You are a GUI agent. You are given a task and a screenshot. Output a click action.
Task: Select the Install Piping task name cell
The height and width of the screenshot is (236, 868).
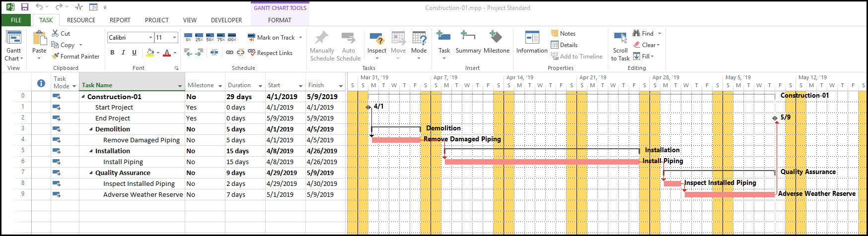123,162
